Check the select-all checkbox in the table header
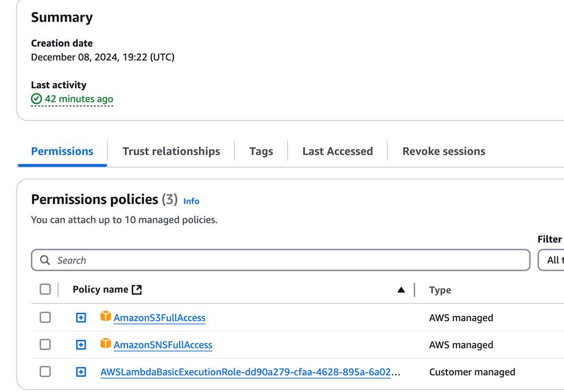This screenshot has width=564, height=392. [45, 289]
